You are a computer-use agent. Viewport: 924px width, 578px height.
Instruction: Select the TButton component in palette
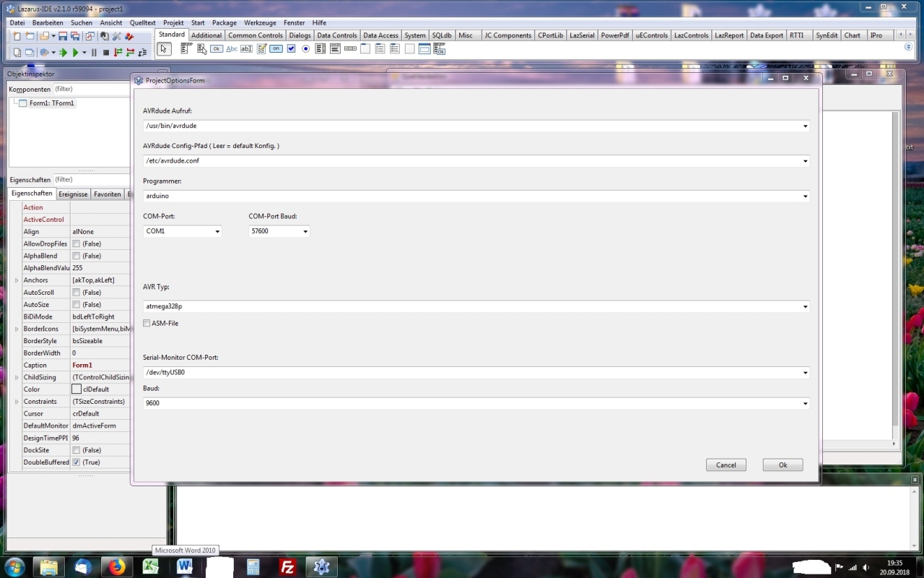click(217, 49)
